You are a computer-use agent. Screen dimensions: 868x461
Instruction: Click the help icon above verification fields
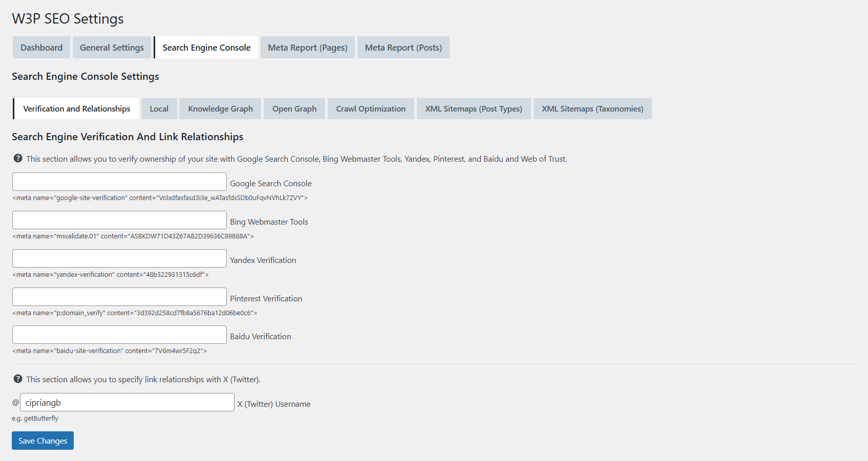point(18,159)
